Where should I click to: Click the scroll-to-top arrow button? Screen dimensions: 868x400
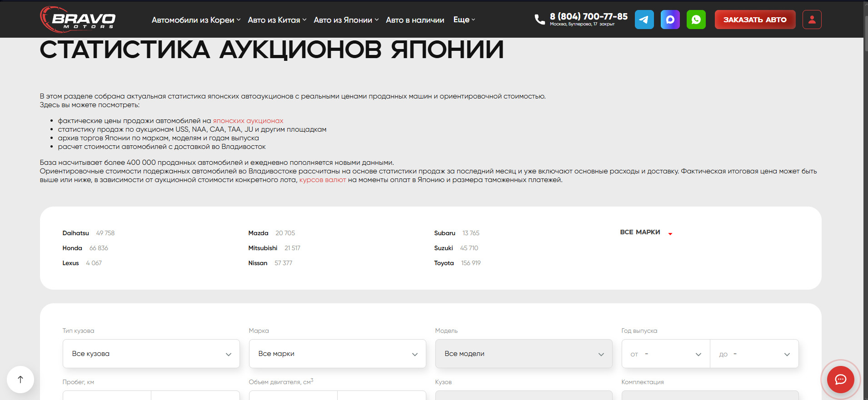pyautogui.click(x=20, y=380)
